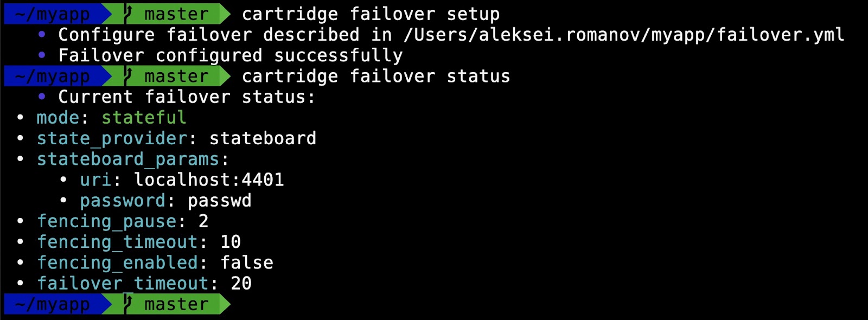868x320 pixels.
Task: Click the failover.yml file path
Action: [x=624, y=35]
